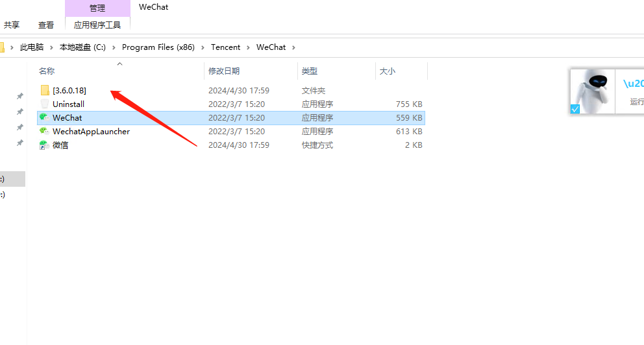
Task: Click the topmost pin icon in the sidebar
Action: tap(19, 96)
